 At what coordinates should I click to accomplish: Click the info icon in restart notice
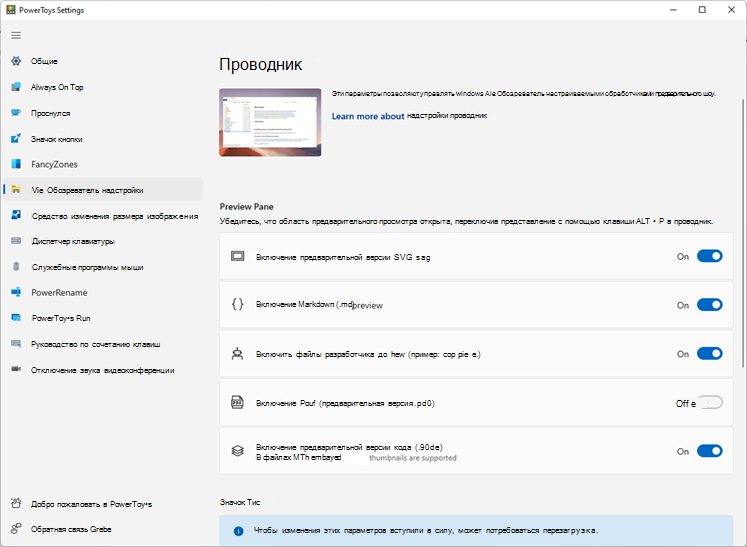click(239, 531)
